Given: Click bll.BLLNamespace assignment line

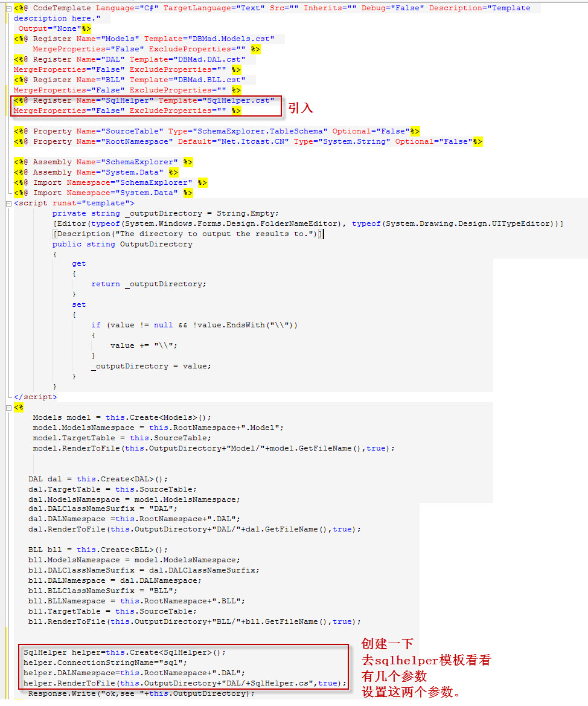Looking at the screenshot, I should pos(137,602).
